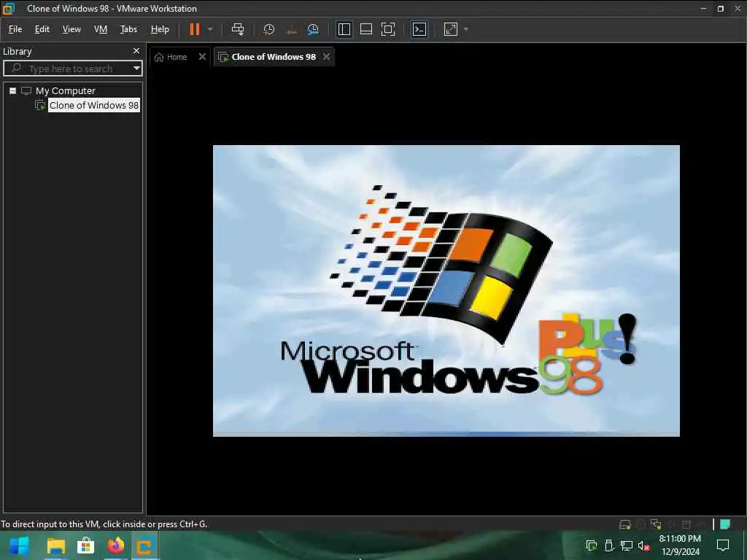Revert the VM to its previous snapshot
The width and height of the screenshot is (747, 560).
click(x=291, y=29)
